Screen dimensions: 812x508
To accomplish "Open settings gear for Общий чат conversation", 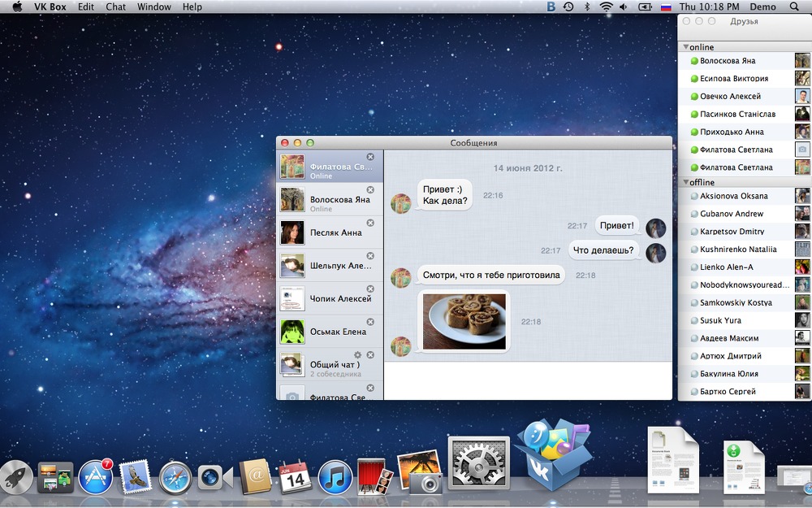I will (x=357, y=354).
